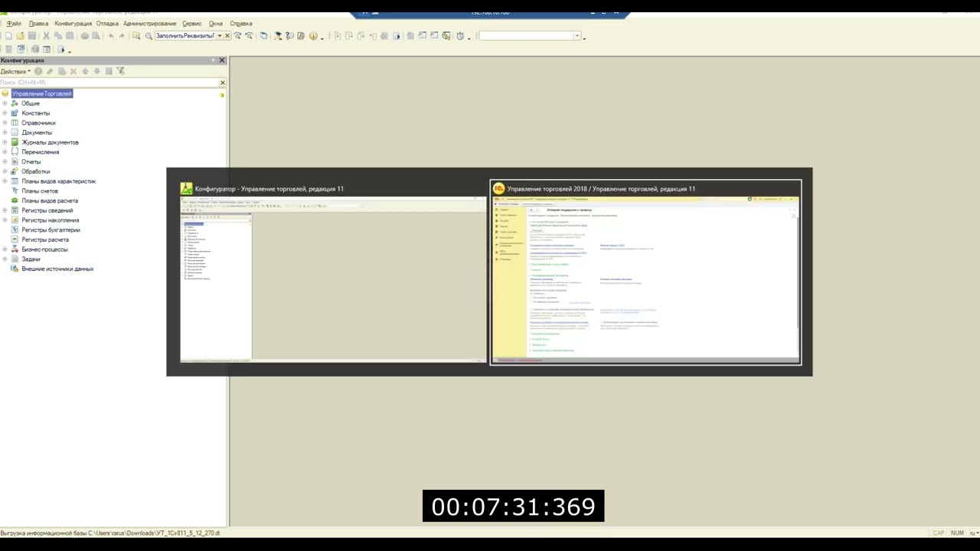980x551 pixels.
Task: Expand the Константы tree node
Action: (x=5, y=113)
